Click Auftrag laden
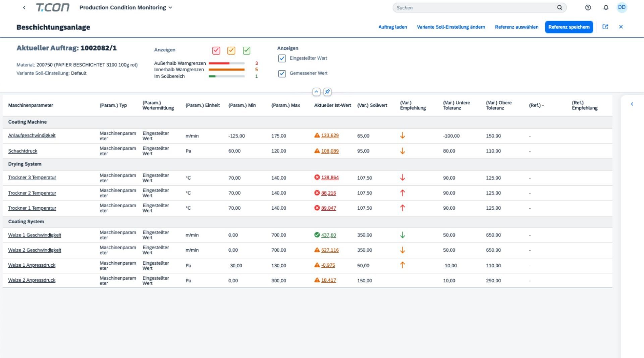This screenshot has width=644, height=358. (x=392, y=27)
